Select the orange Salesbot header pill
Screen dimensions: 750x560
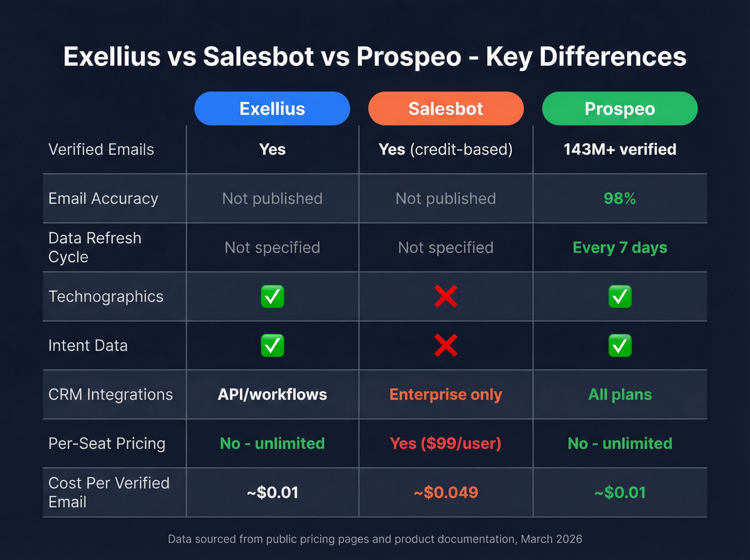pos(446,109)
